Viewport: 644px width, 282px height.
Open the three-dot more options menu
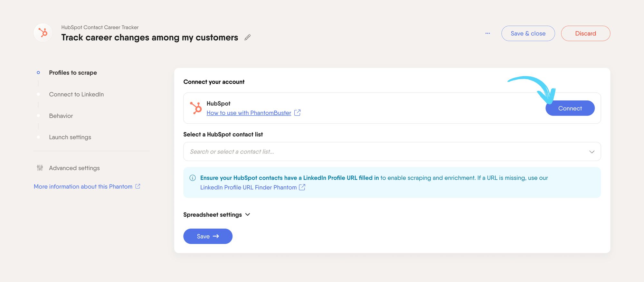point(488,33)
